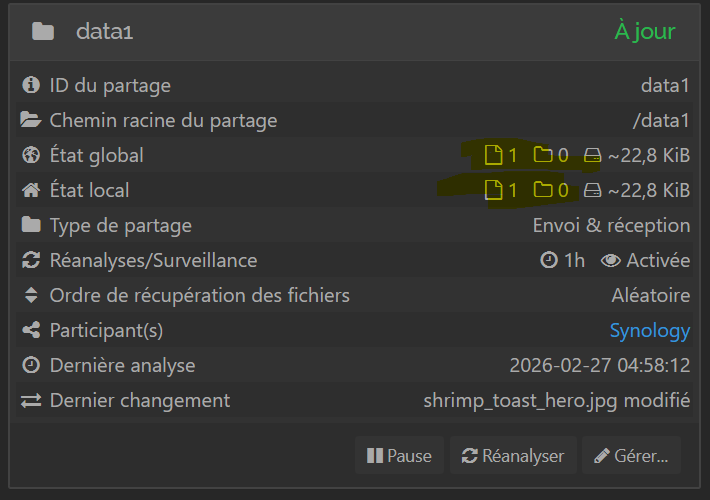Click the global state file count icon
This screenshot has height=500, width=710.
click(492, 156)
